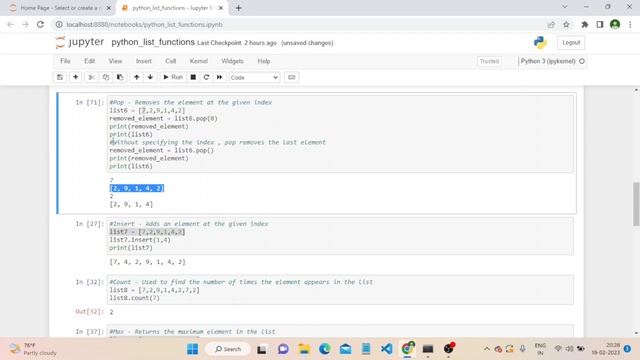This screenshot has height=360, width=640.
Task: Click the Jupyter logo
Action: point(80,42)
